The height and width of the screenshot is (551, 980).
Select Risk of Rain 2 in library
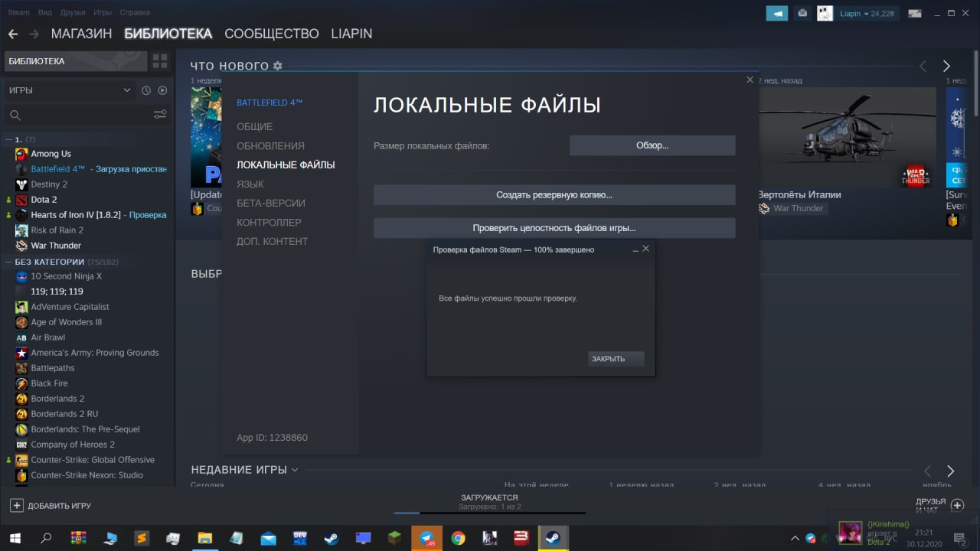[57, 230]
